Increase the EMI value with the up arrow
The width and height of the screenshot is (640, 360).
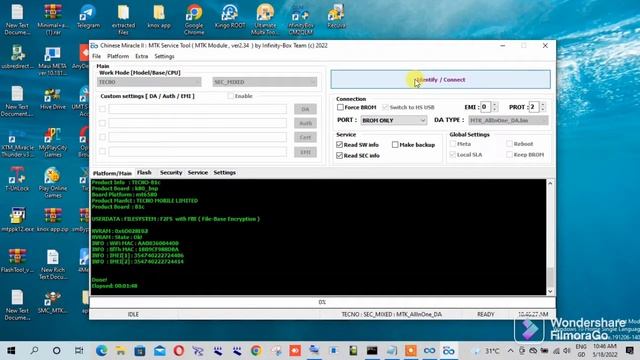495,104
